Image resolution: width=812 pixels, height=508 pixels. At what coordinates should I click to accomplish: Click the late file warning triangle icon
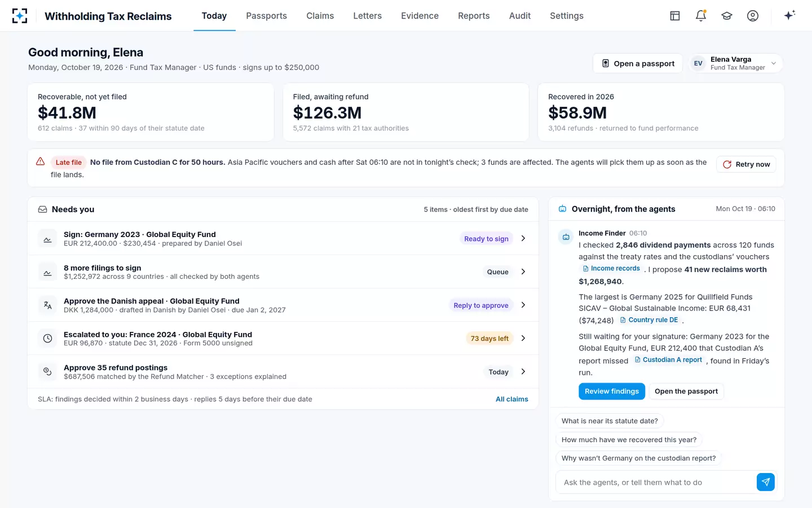41,161
